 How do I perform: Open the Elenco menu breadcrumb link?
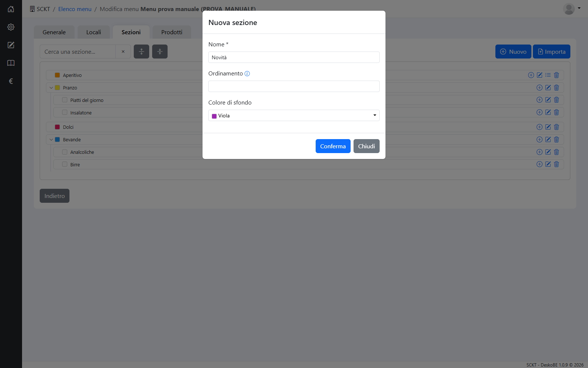click(75, 9)
